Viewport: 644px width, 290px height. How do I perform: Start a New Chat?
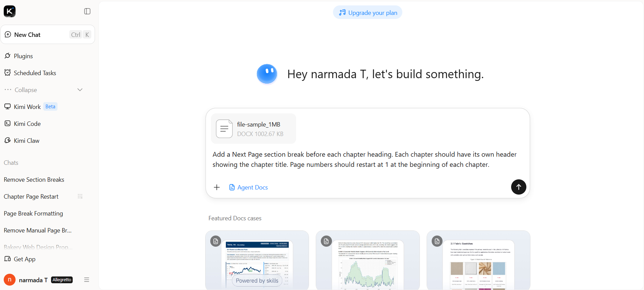tap(48, 35)
